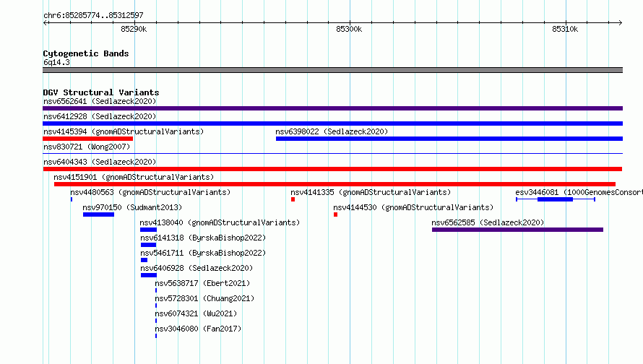Select the purple bar under the nsv6562641 label

point(332,108)
